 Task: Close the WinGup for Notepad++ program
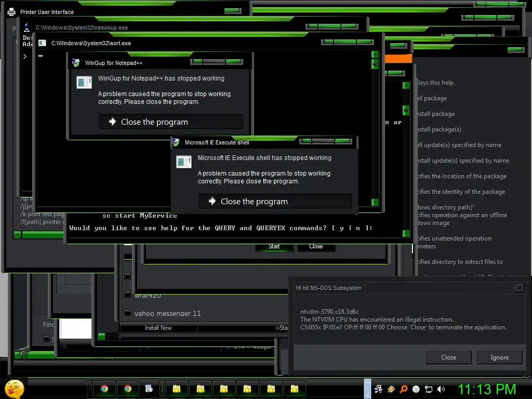[x=171, y=122]
